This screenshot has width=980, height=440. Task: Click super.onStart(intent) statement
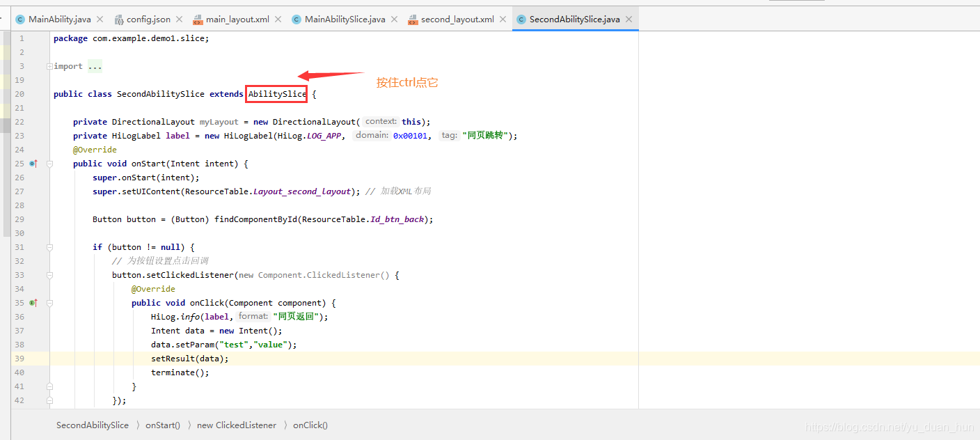point(146,178)
